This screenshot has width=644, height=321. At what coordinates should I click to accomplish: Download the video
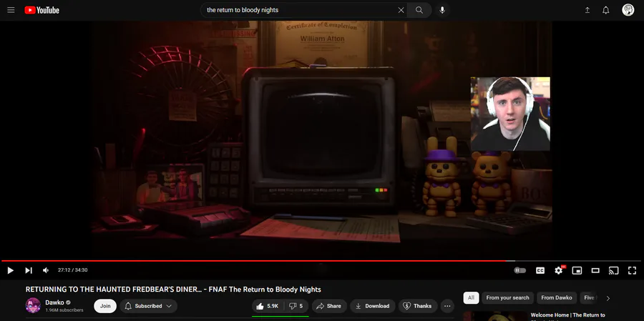373,306
